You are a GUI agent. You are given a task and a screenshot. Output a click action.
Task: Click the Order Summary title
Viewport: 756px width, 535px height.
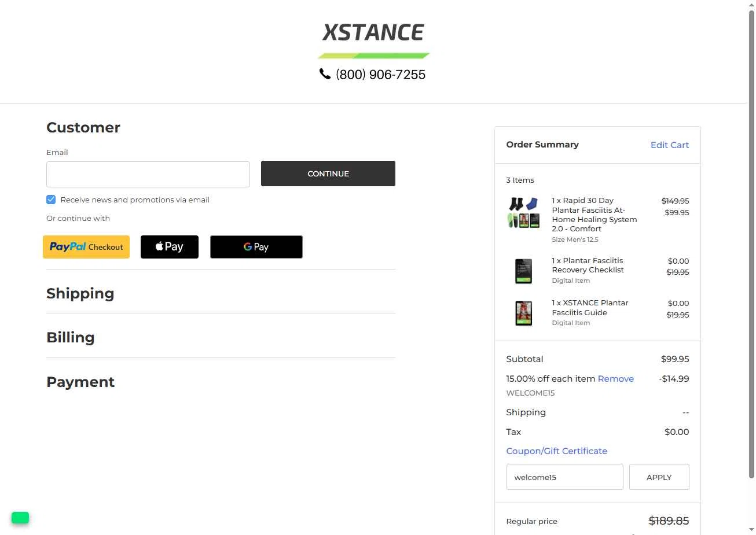(542, 145)
